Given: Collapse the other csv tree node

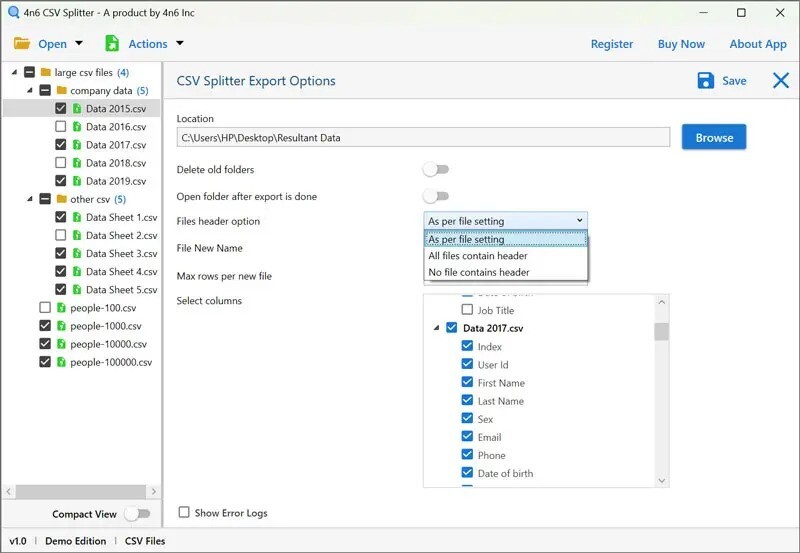Looking at the screenshot, I should coord(30,199).
